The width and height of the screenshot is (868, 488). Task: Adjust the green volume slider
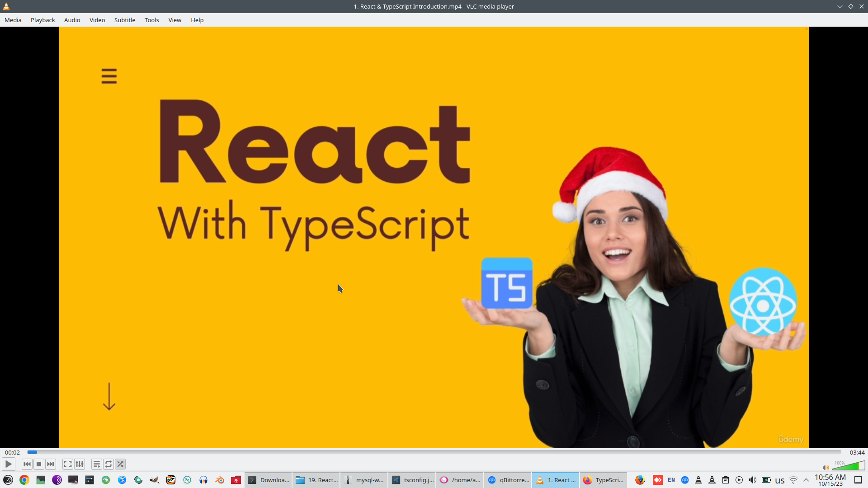849,466
